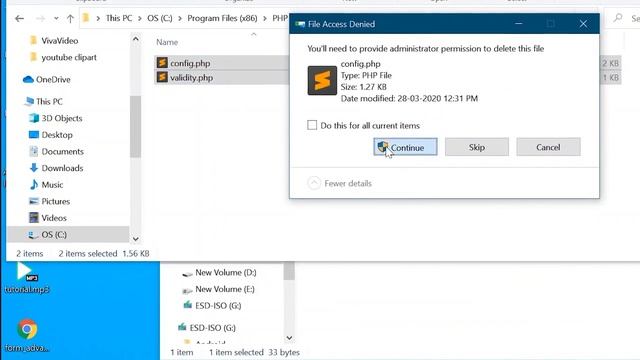
Task: Open VivaVideo folder in the sidebar
Action: click(60, 40)
